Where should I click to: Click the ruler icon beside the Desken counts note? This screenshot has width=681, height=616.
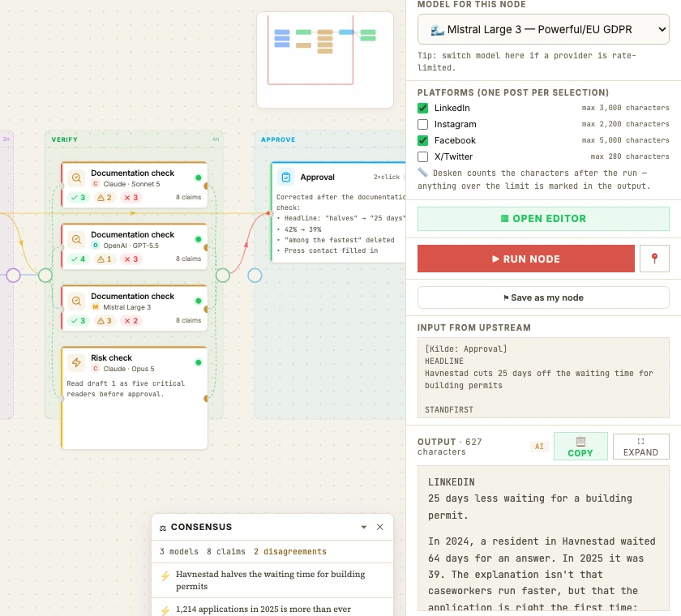coord(422,173)
